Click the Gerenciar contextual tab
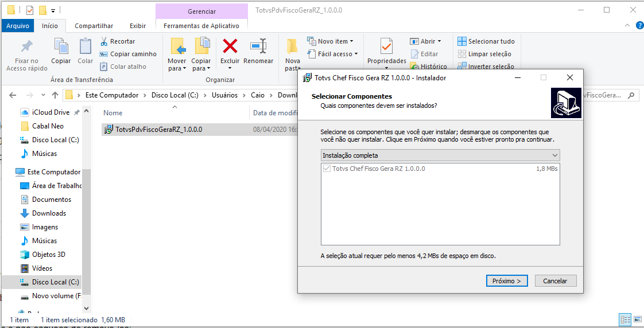 click(201, 11)
